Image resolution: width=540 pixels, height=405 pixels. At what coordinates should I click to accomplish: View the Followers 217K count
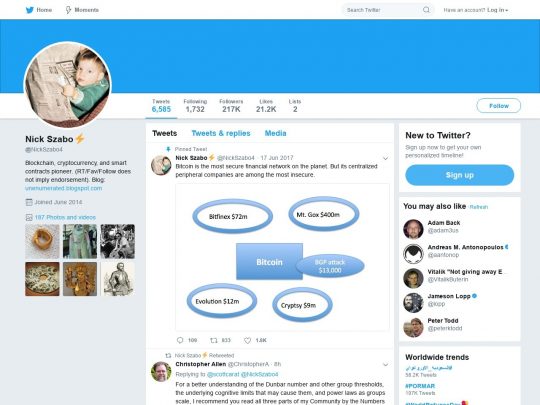(x=231, y=106)
